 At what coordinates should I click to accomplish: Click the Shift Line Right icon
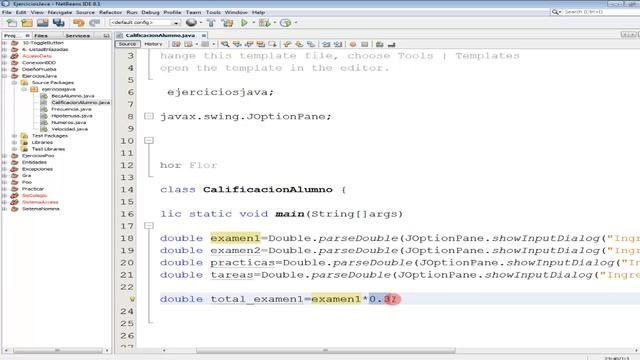(x=338, y=44)
